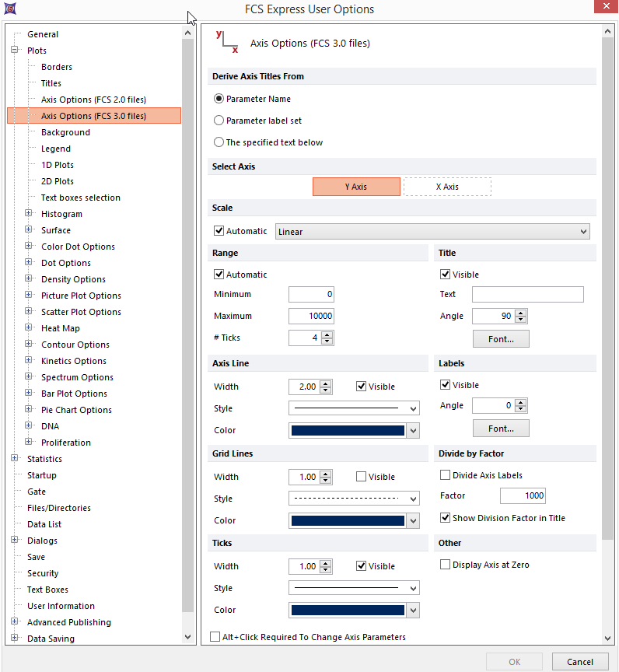Click the axis icon beside Axis Options header
The height and width of the screenshot is (672, 619).
(227, 43)
